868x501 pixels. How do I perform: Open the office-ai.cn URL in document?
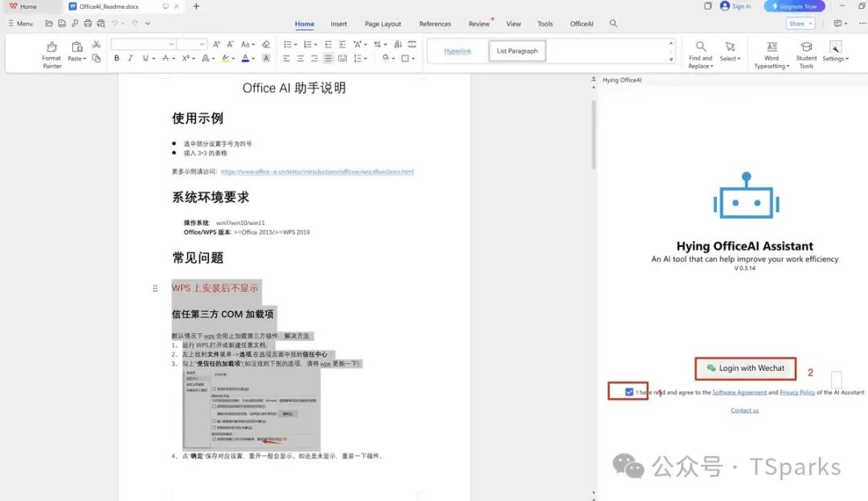[x=317, y=171]
